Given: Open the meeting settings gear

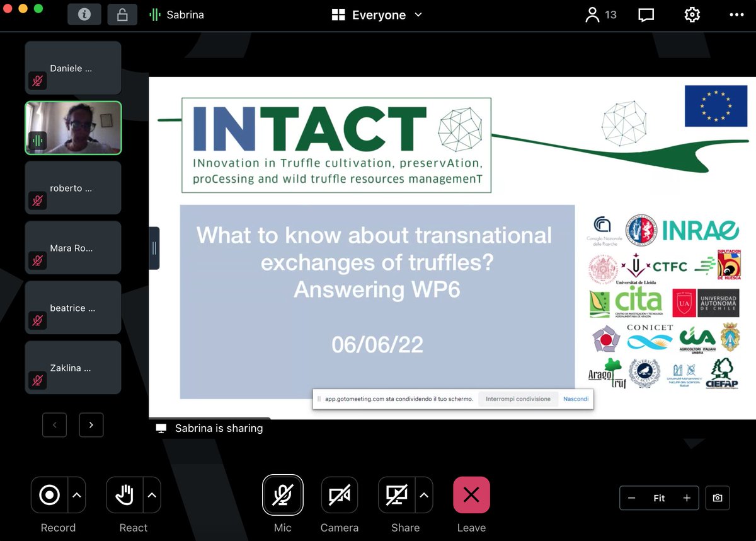Looking at the screenshot, I should point(692,15).
